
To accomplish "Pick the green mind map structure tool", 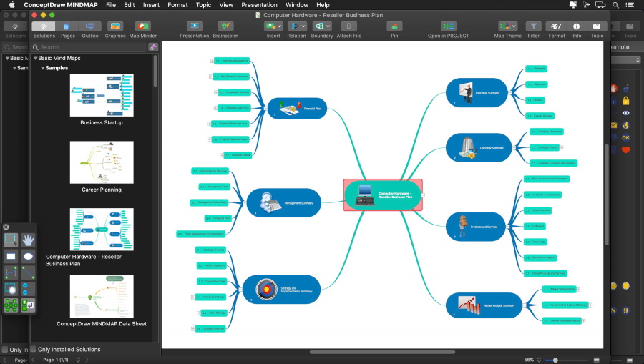I will click(11, 305).
